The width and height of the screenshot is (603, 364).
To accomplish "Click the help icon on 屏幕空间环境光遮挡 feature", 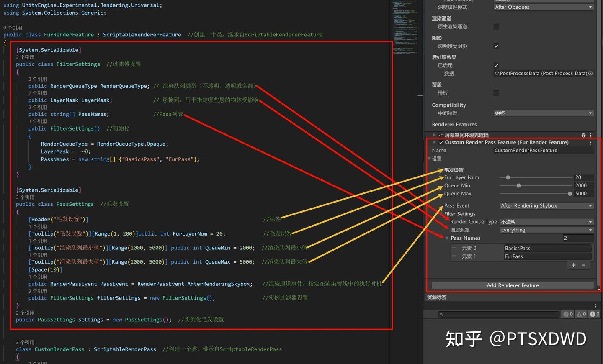I will click(583, 135).
